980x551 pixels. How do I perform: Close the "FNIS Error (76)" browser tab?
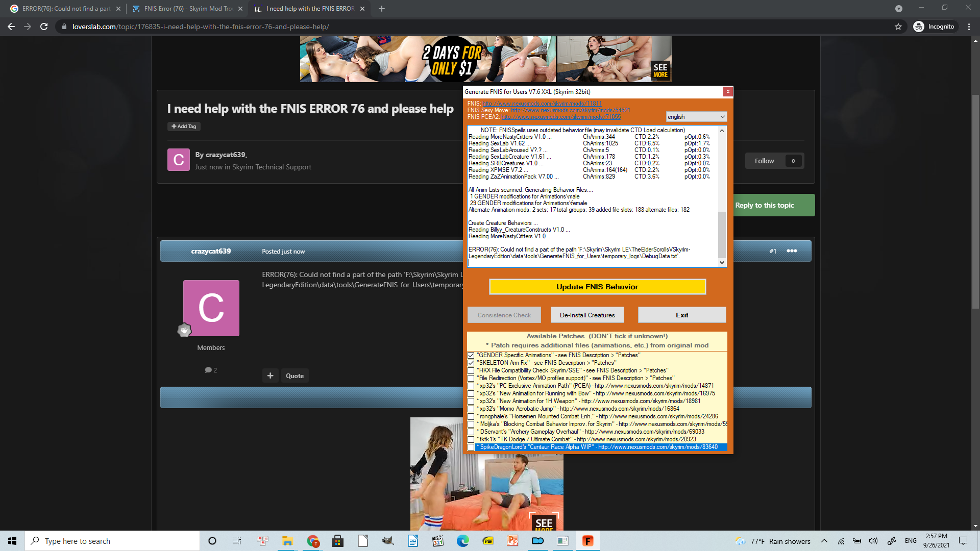[240, 9]
